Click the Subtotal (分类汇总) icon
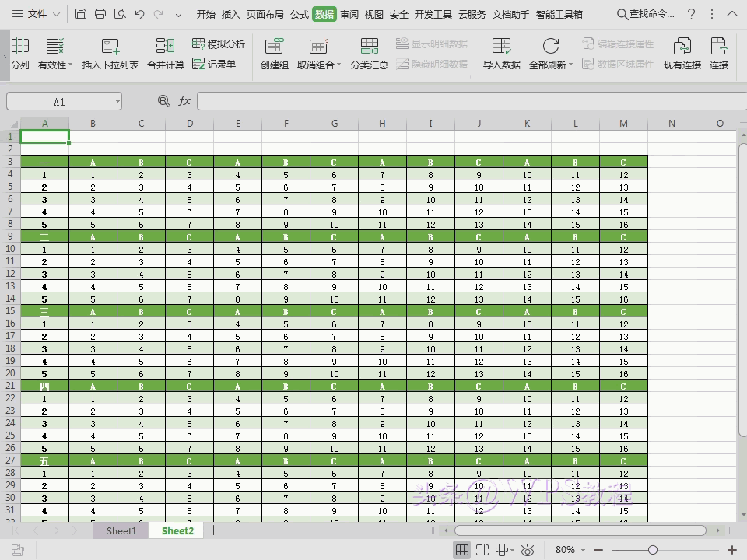Image resolution: width=747 pixels, height=560 pixels. tap(369, 54)
